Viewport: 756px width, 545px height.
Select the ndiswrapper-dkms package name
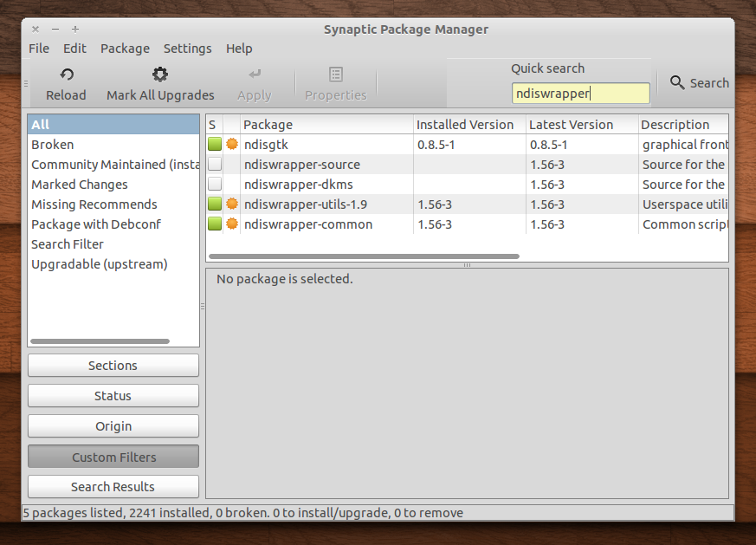299,185
